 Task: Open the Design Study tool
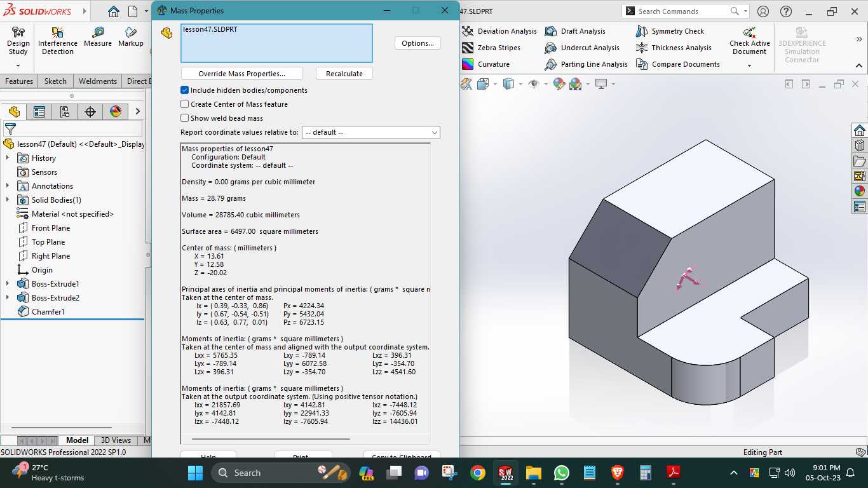point(18,41)
